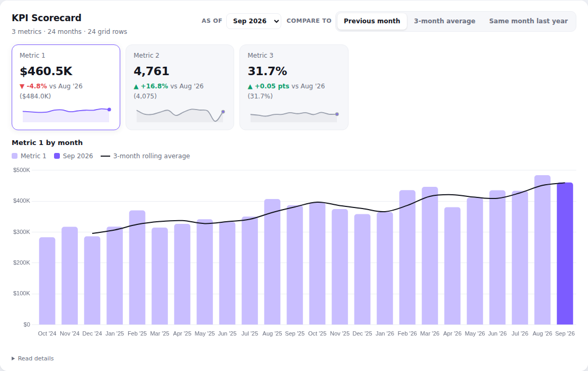The width and height of the screenshot is (588, 371).
Task: Select the Metric 2 KPI card
Action: point(180,87)
